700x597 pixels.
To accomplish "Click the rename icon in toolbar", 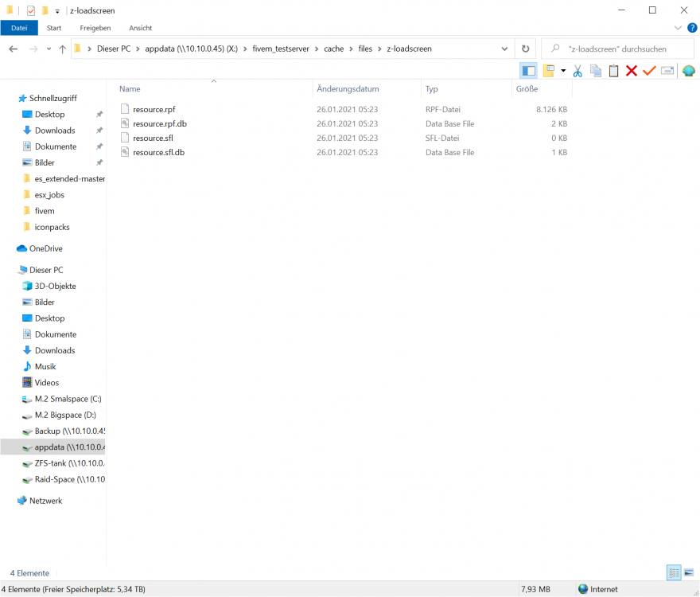I will [x=667, y=71].
